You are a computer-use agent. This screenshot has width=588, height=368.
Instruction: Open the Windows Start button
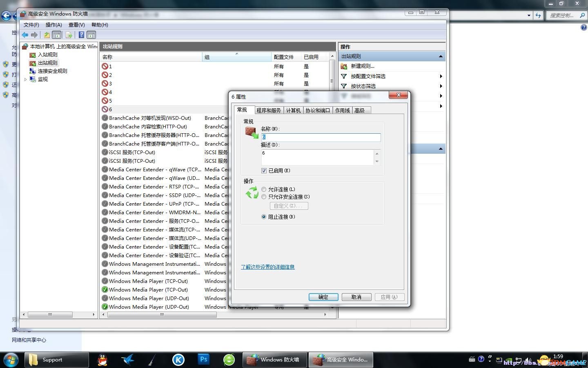(11, 359)
